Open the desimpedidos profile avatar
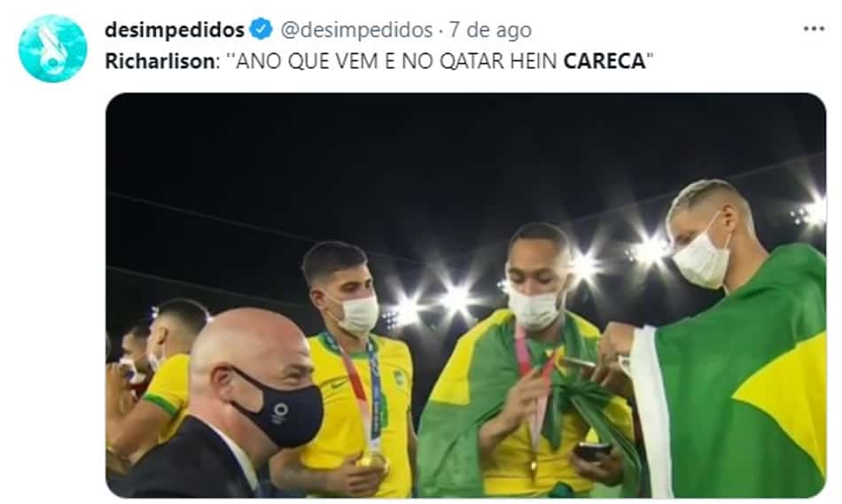The height and width of the screenshot is (504, 842). 52,49
